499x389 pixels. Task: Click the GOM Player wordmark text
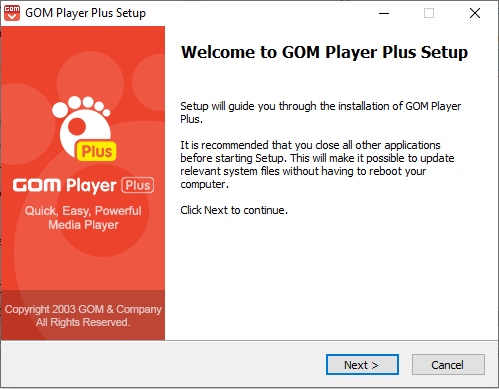(65, 186)
